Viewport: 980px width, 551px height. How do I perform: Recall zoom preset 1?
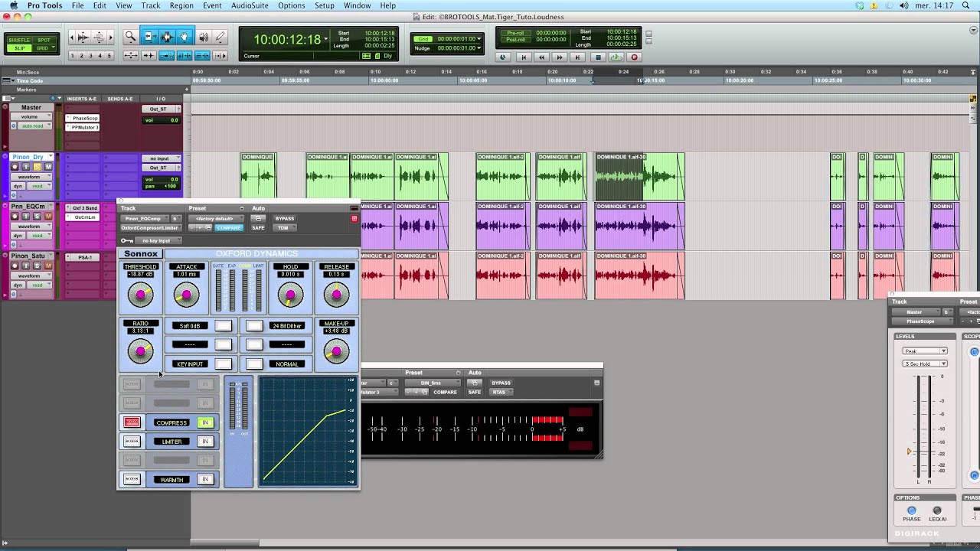73,56
